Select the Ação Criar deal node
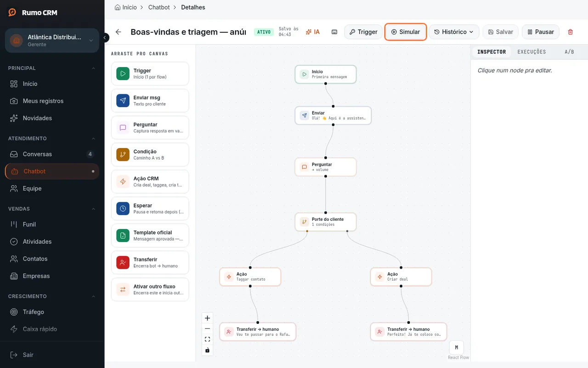This screenshot has width=588, height=368. click(x=401, y=276)
